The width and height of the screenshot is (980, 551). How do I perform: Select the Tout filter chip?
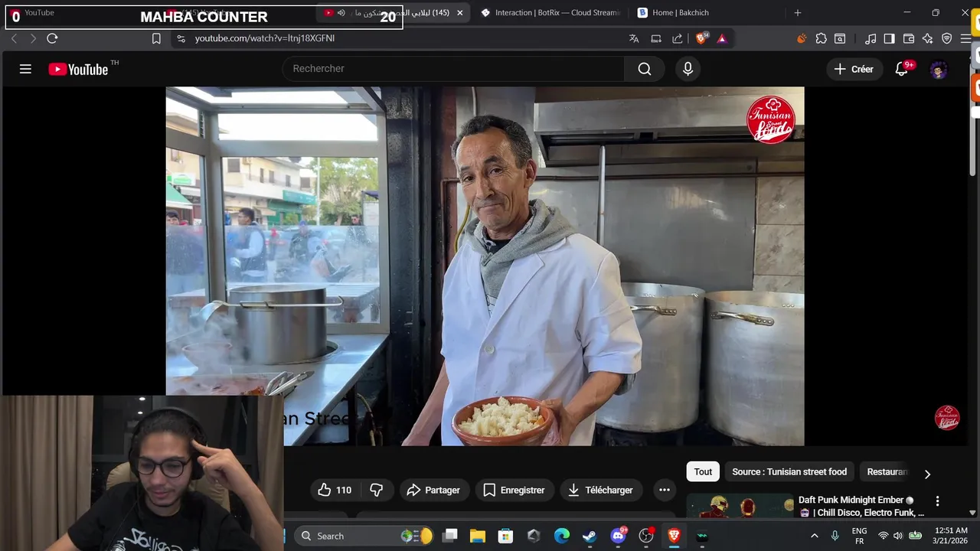(703, 472)
